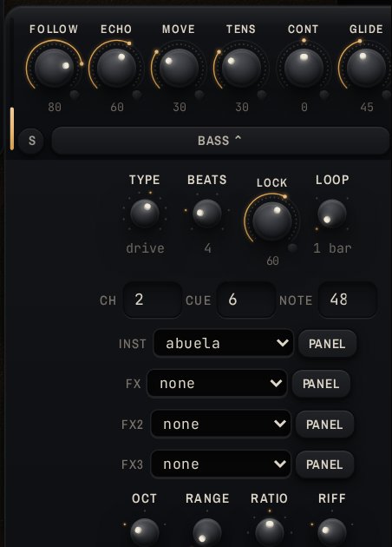Click the BEATS value 4
Image resolution: width=392 pixels, height=547 pixels.
tap(208, 248)
